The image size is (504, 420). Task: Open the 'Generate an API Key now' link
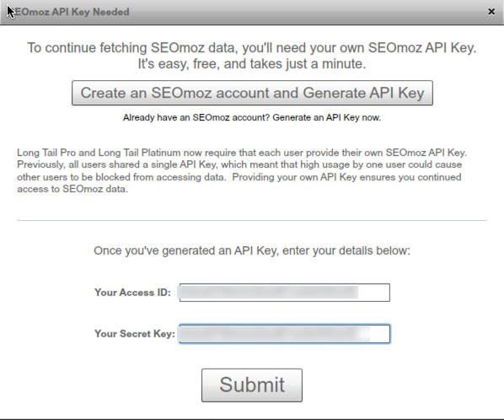tap(326, 118)
